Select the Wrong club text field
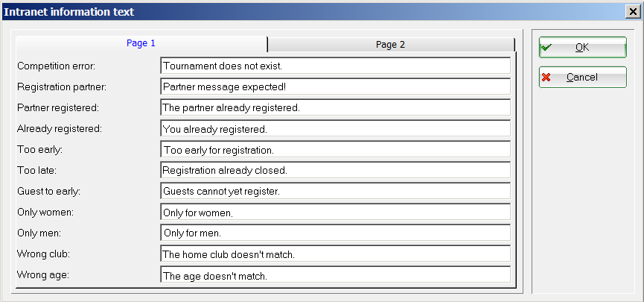 [335, 254]
